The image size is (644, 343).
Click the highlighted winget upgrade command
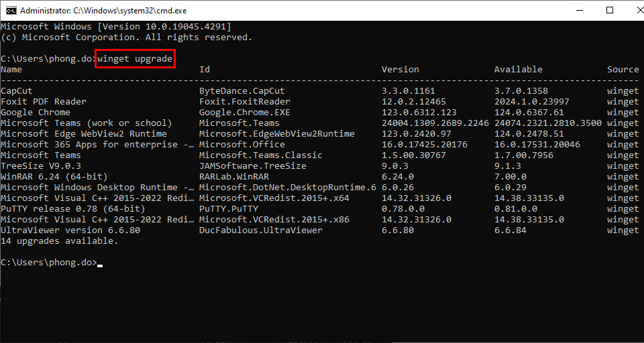click(x=136, y=59)
